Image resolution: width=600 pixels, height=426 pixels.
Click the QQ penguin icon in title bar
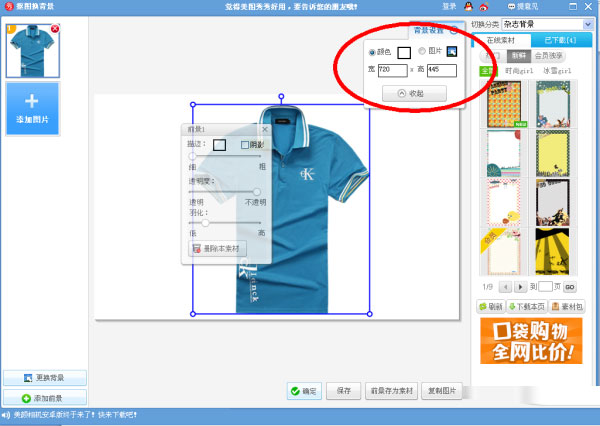click(x=466, y=6)
